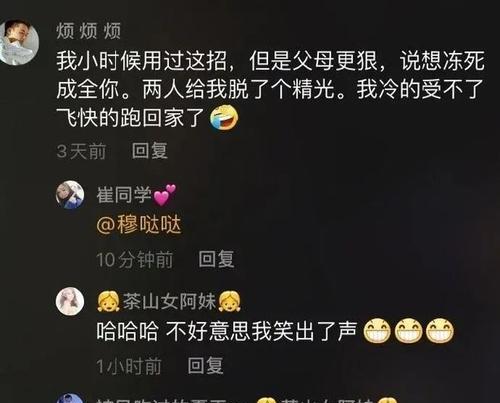This screenshot has height=403, width=500.
Task: Click the girl emoji after 茶山女阿妹
Action: [229, 301]
